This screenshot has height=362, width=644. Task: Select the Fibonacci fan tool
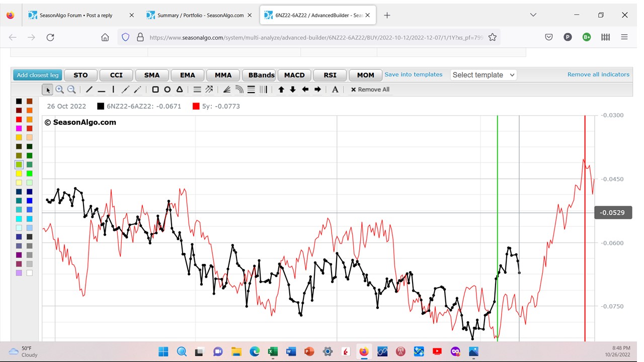[x=227, y=89]
